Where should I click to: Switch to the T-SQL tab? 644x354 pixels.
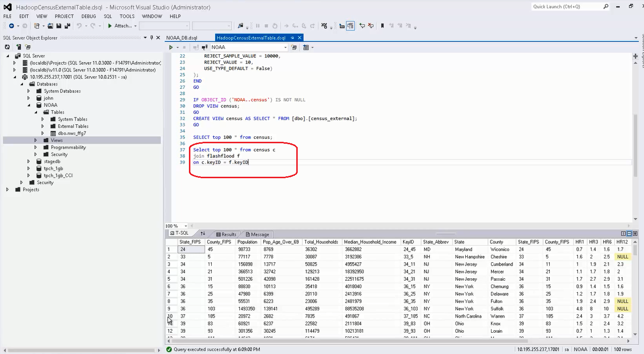179,234
